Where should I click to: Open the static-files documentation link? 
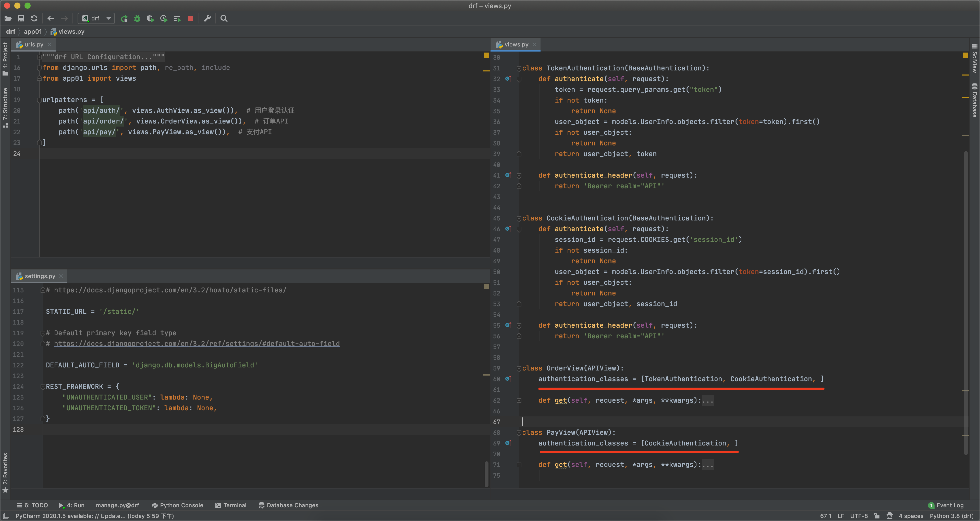(x=170, y=290)
